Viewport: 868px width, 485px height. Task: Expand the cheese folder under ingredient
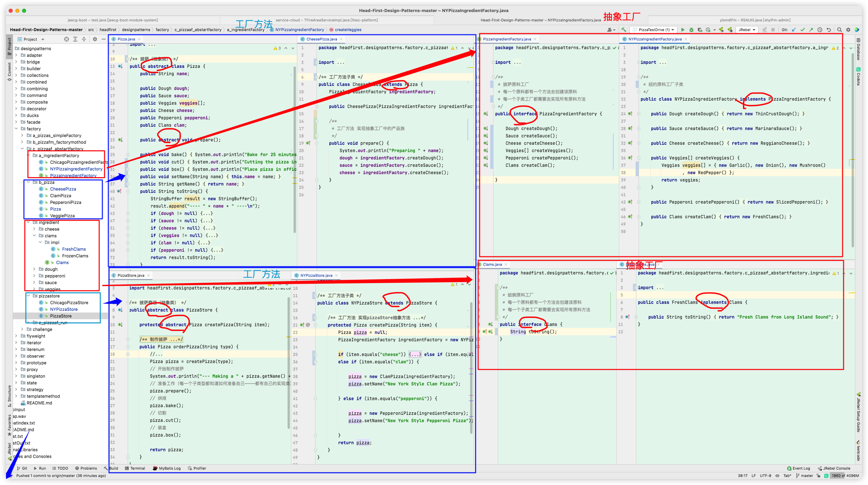point(34,229)
